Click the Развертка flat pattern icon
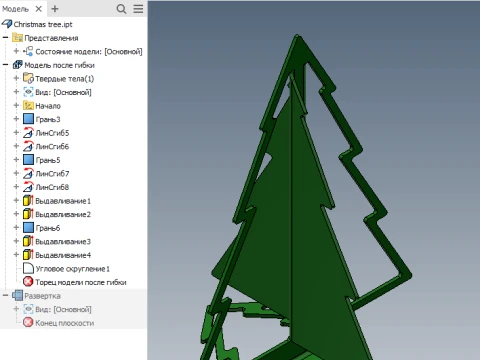 point(17,296)
